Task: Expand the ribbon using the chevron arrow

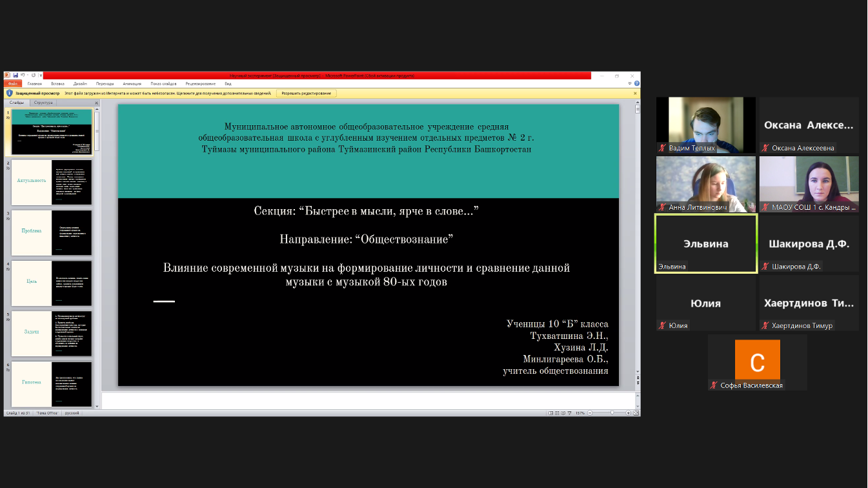Action: [630, 84]
